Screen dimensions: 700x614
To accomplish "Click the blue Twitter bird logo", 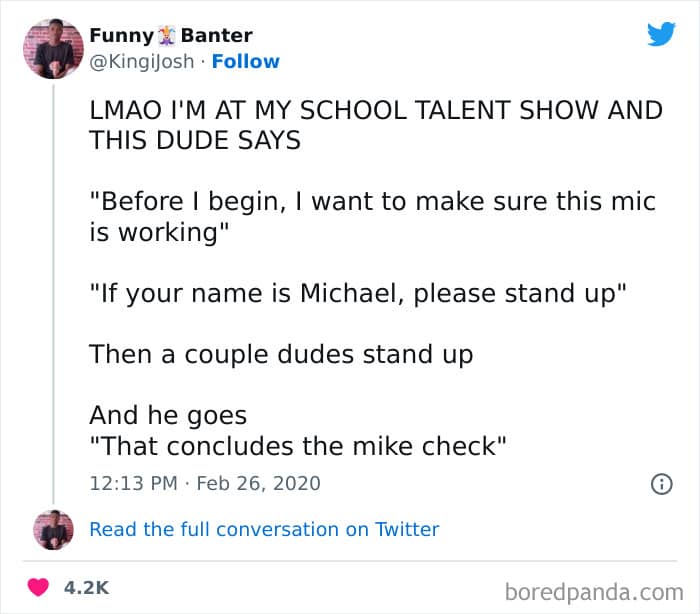I will (x=661, y=34).
